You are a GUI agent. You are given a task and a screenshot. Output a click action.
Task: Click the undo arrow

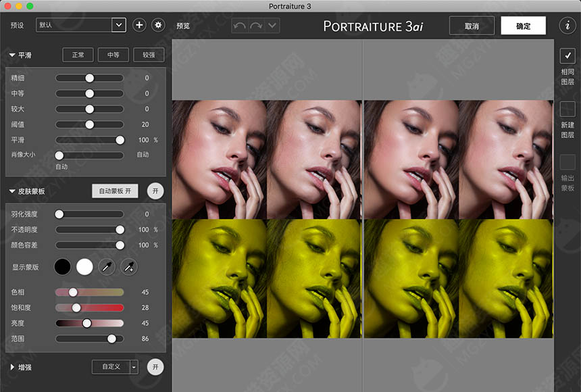pos(239,26)
